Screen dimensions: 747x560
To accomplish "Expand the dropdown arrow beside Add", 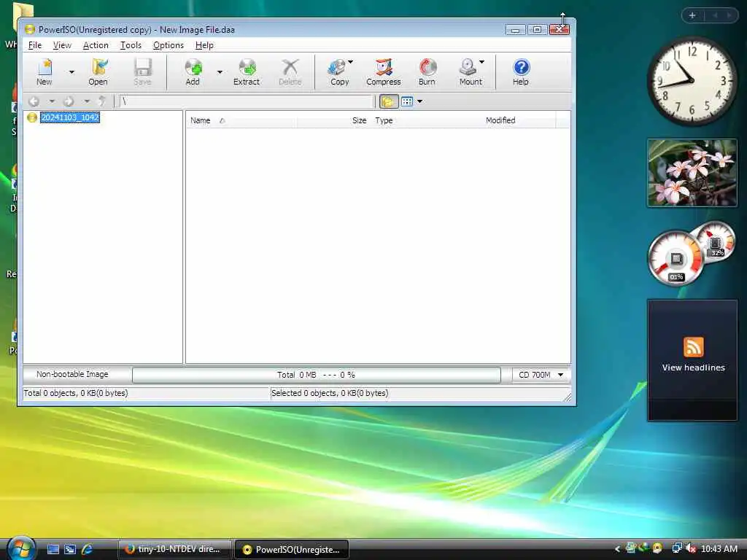I will [x=220, y=72].
